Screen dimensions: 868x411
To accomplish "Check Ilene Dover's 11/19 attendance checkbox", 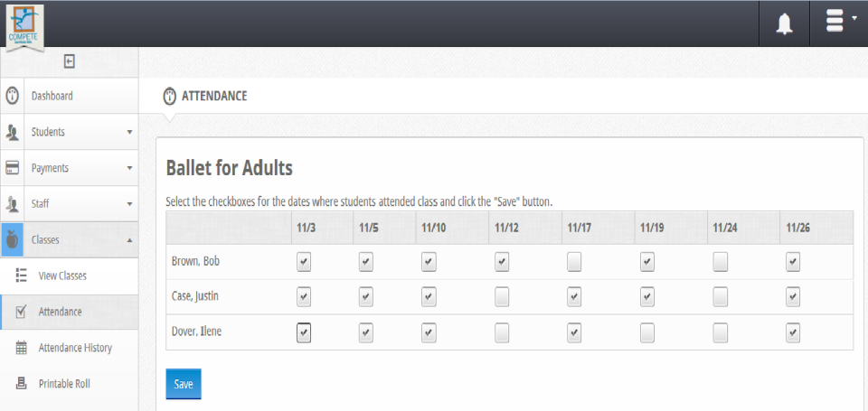I will click(x=647, y=332).
